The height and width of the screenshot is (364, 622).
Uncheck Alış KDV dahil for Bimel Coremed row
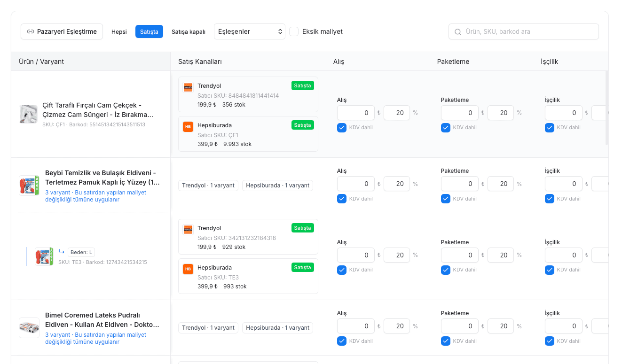tap(342, 341)
